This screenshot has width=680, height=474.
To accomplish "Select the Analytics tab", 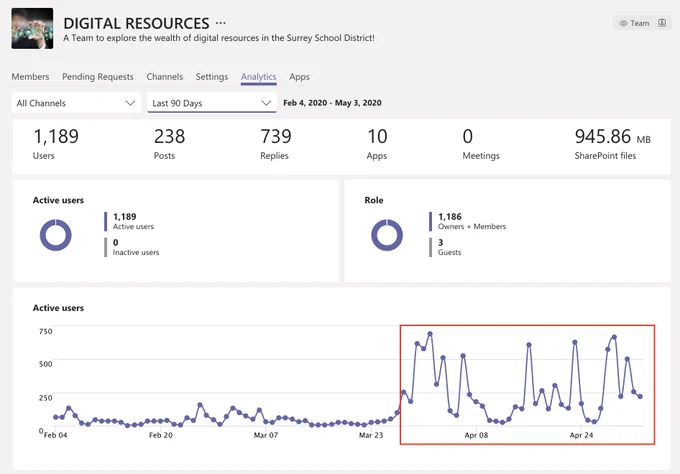I will 258,77.
